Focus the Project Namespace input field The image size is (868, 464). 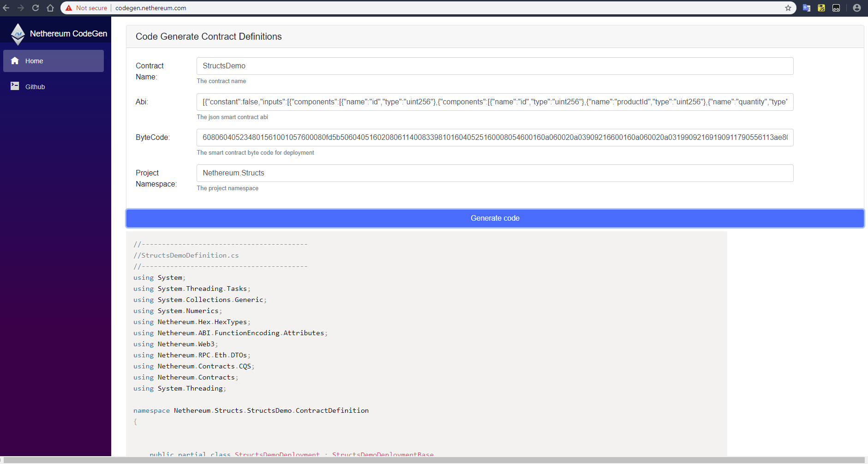495,173
